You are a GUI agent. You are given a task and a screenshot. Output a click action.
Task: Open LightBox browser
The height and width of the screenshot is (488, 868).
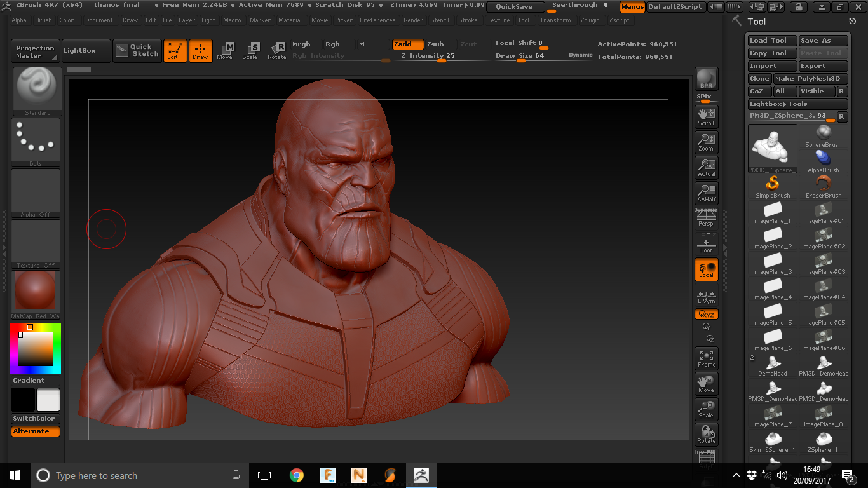(85, 51)
